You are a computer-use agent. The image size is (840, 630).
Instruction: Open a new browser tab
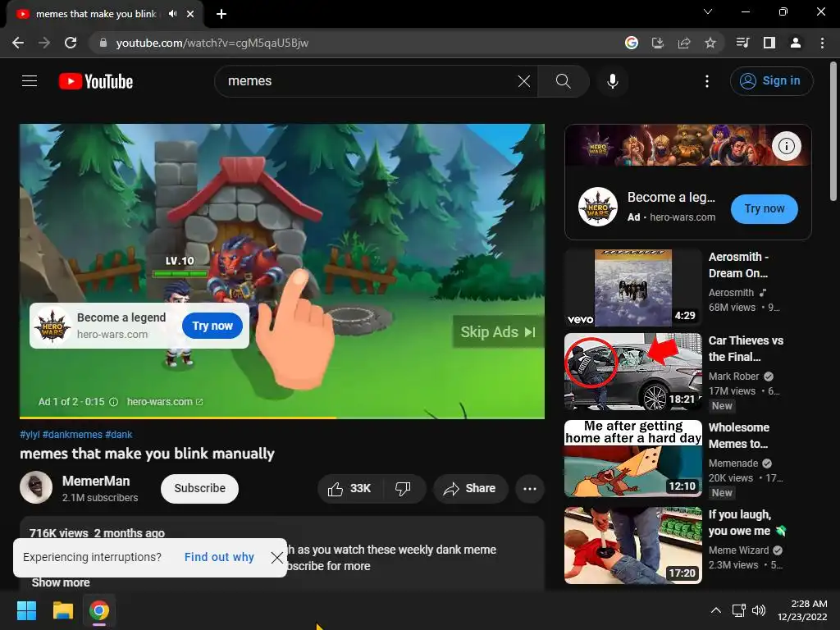[221, 14]
